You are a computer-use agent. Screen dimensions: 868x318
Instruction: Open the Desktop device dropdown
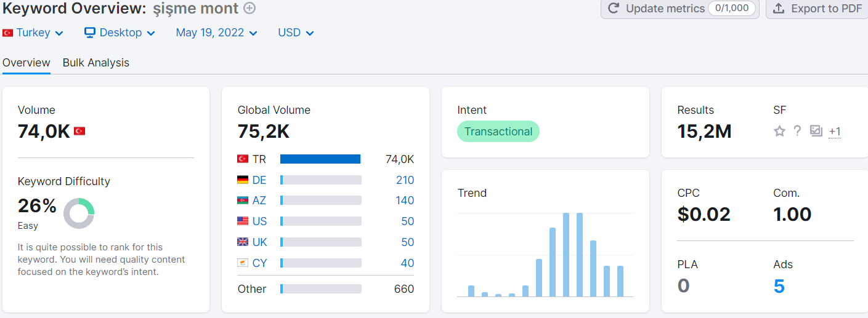tap(120, 33)
